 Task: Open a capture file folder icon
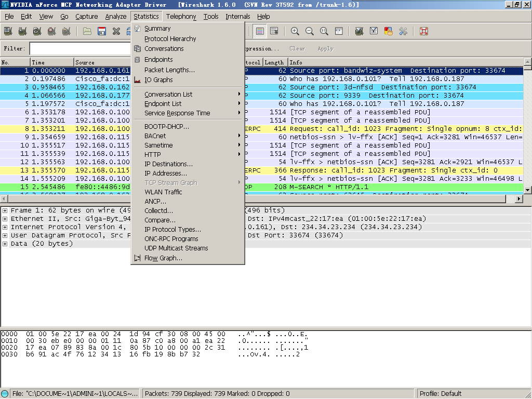pos(87,31)
